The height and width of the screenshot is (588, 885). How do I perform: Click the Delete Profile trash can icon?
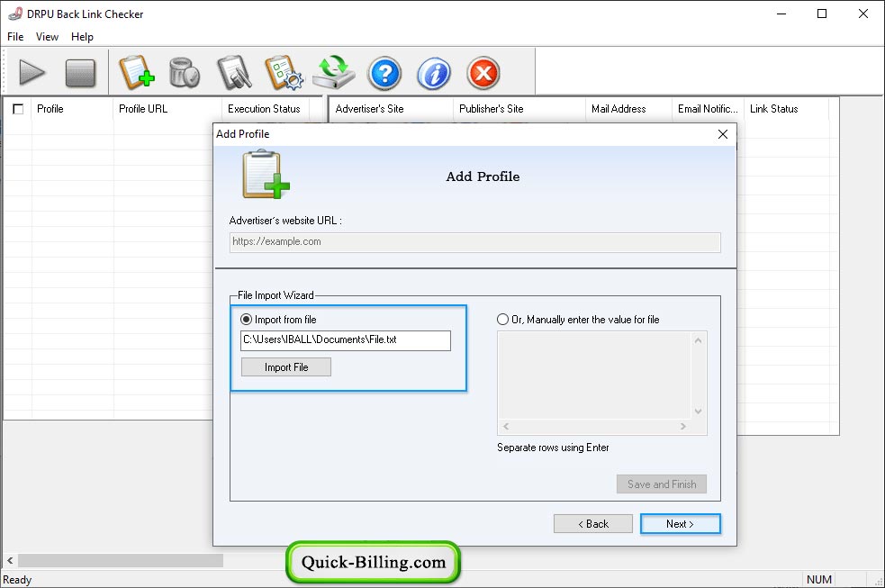click(185, 72)
